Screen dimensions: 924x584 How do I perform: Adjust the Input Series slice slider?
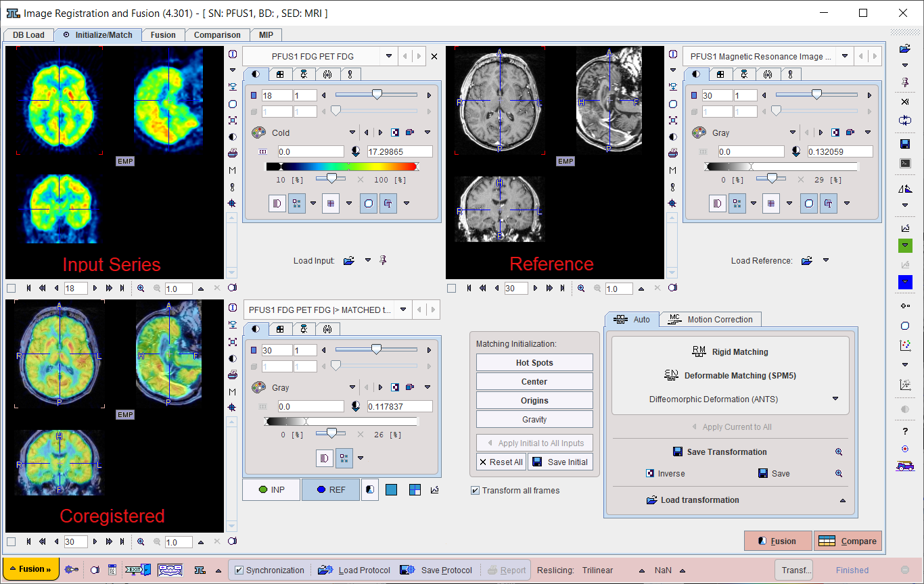376,95
